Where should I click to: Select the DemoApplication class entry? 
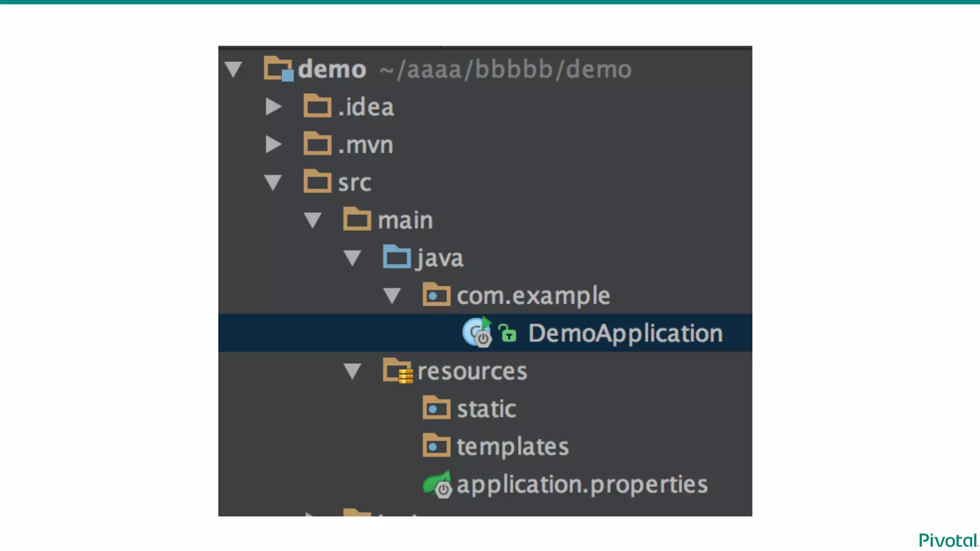625,333
